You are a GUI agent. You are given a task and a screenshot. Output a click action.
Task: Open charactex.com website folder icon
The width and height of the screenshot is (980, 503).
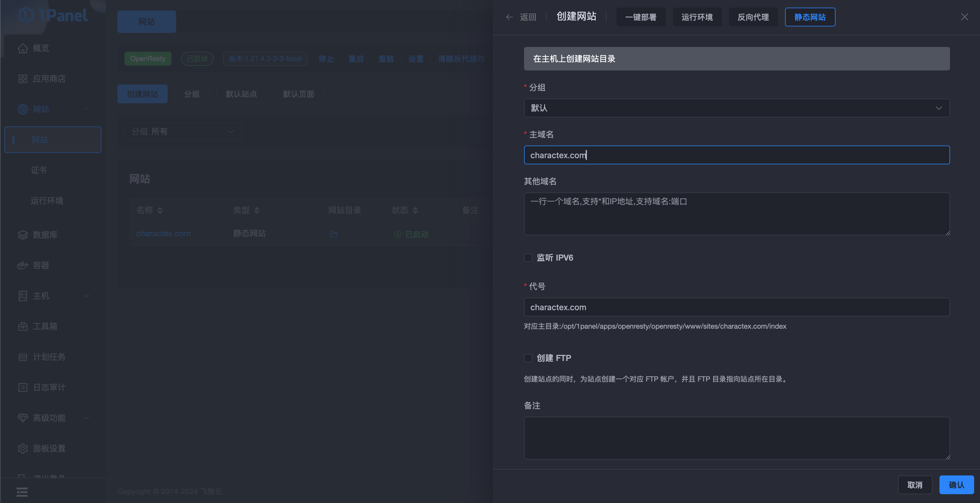click(x=334, y=234)
